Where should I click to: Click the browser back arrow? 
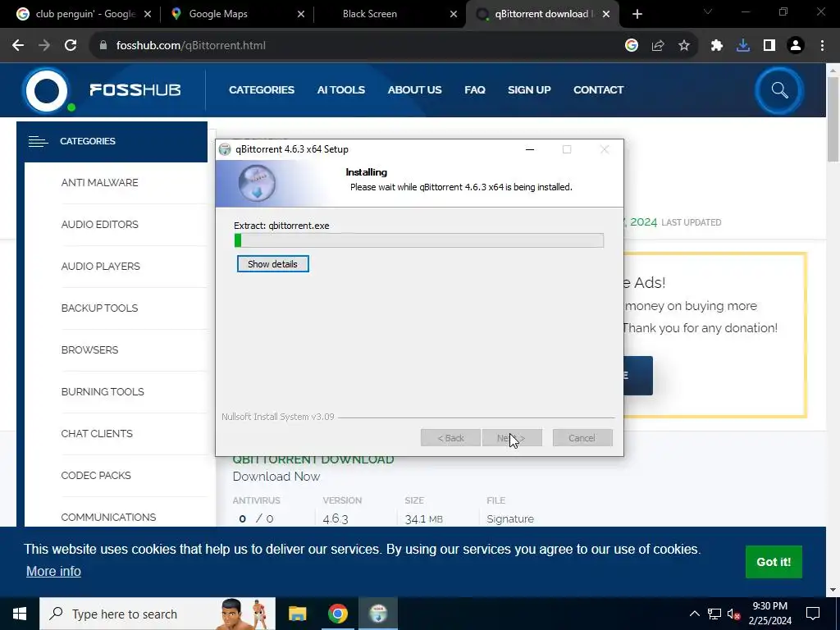(18, 46)
